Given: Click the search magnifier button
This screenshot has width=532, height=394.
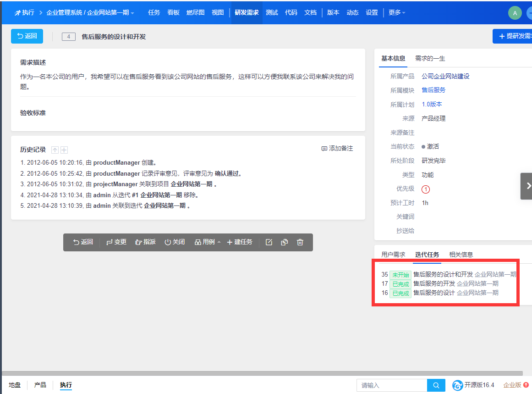Looking at the screenshot, I should point(436,385).
